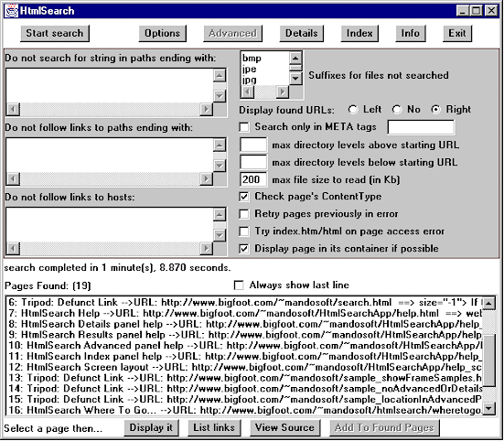504x441 pixels.
Task: Click right arrow of suffixes list horizontal scrollbar
Action: click(x=283, y=91)
